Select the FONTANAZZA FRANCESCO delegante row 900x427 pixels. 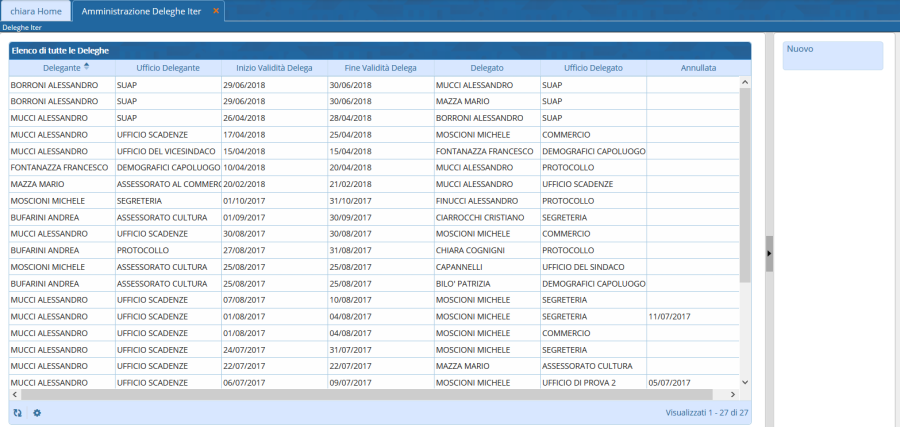[59, 168]
